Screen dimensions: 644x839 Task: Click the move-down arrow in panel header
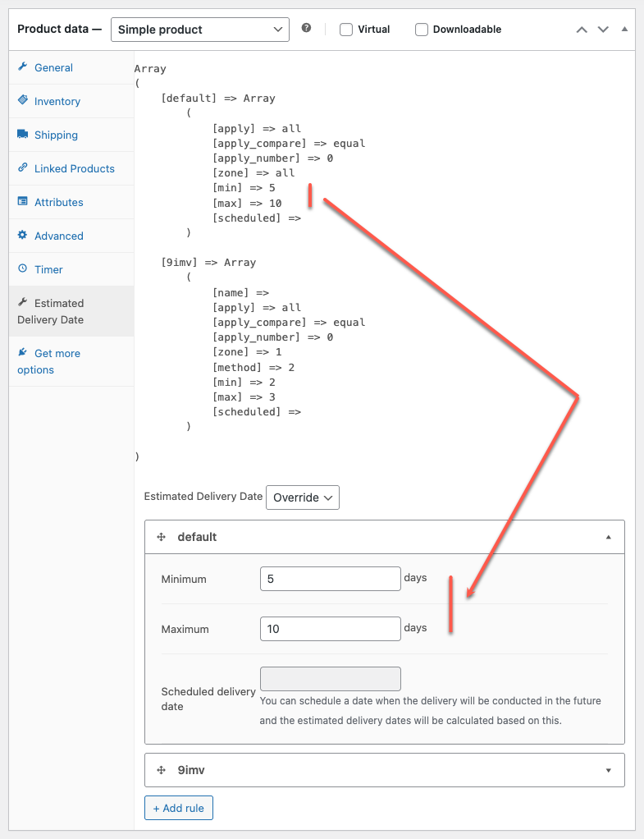click(603, 30)
